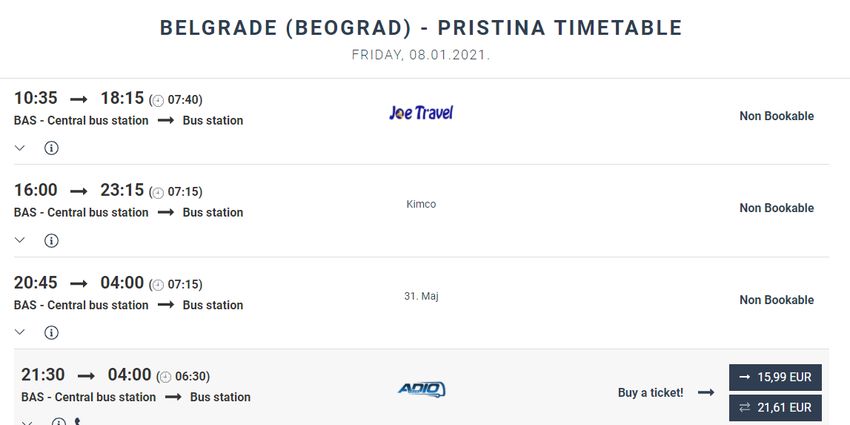Expand details of 10:35 Joe Travel departure
The width and height of the screenshot is (850, 425).
coord(20,148)
